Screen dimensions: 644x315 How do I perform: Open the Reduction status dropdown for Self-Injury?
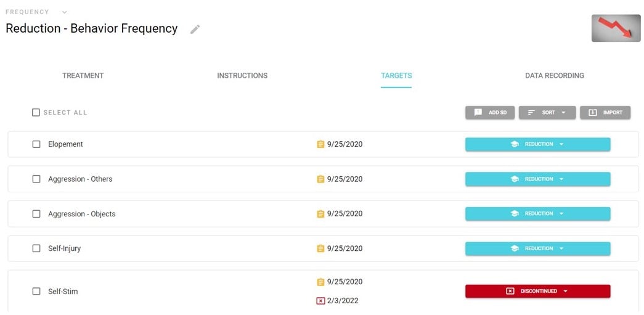538,248
